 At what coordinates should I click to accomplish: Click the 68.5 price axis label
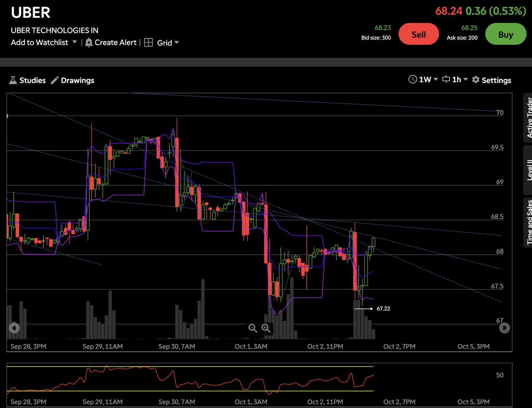pos(498,217)
